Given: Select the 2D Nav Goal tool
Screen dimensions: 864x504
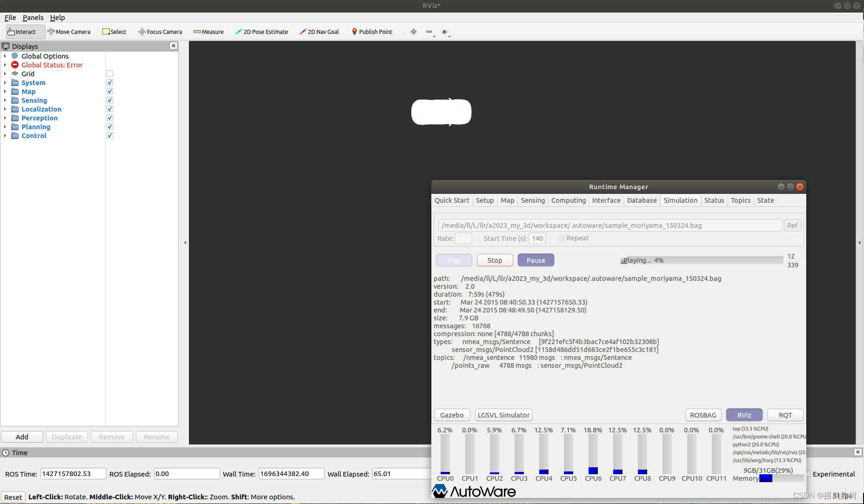Looking at the screenshot, I should tap(319, 31).
